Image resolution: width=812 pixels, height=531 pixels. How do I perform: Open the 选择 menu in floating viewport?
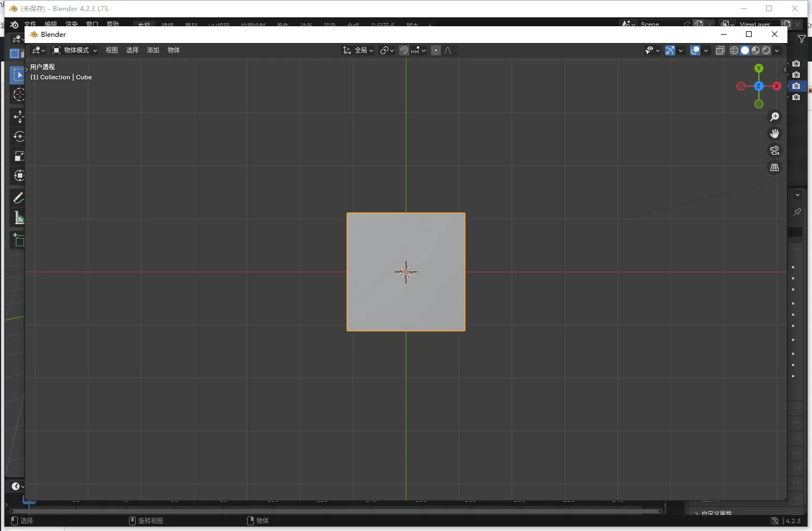pyautogui.click(x=132, y=50)
